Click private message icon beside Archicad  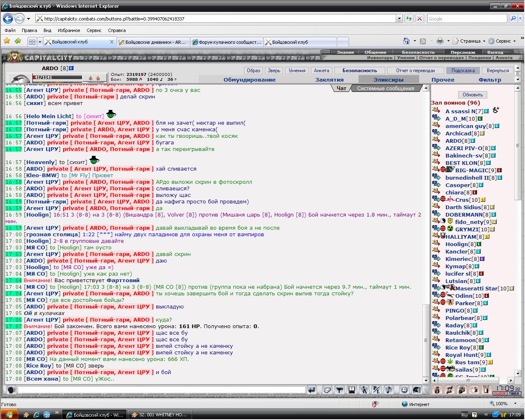tap(436, 133)
